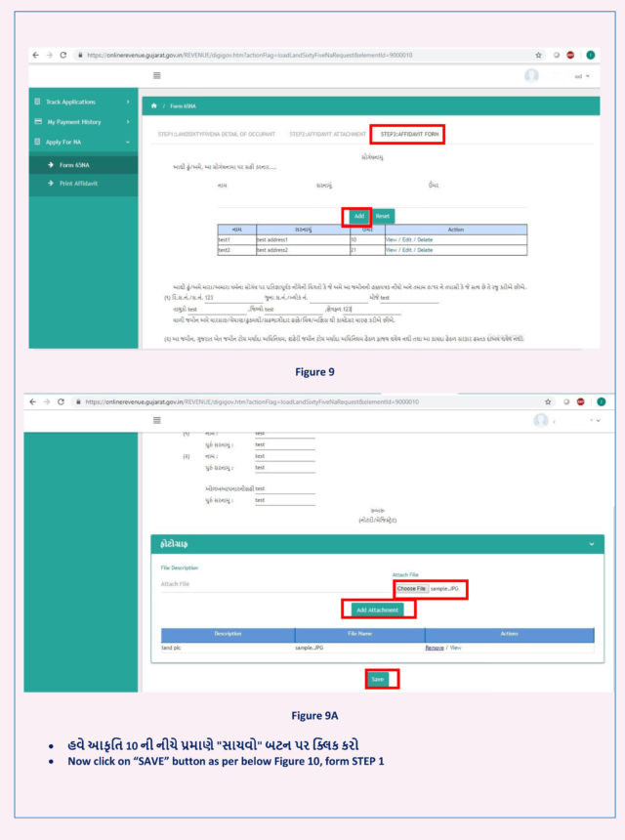Collapse the Apply For NA sidebar section
625x840 pixels.
point(82,143)
